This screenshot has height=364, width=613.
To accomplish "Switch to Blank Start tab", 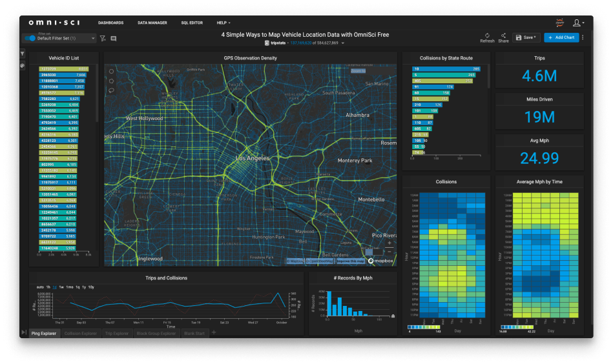I will point(194,333).
